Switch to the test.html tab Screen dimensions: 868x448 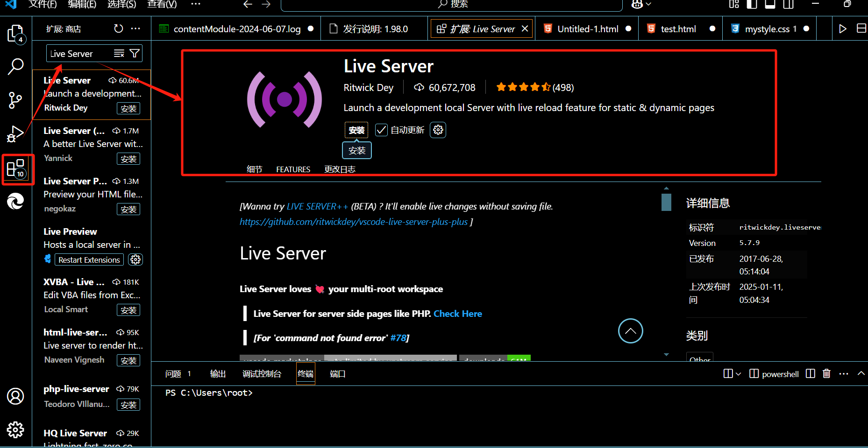[680, 29]
